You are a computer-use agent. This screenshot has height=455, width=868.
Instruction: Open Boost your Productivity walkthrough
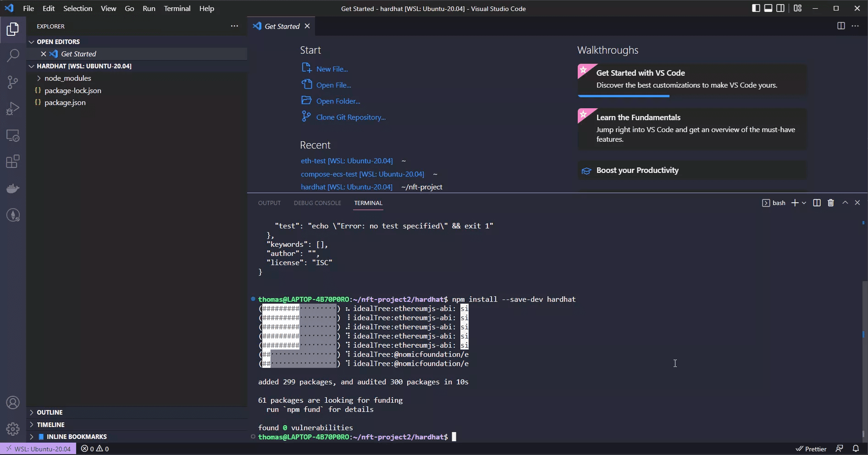click(x=692, y=170)
